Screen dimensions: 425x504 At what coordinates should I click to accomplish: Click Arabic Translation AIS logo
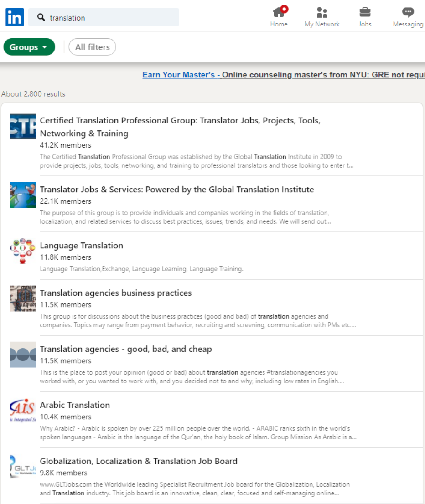pos(23,411)
